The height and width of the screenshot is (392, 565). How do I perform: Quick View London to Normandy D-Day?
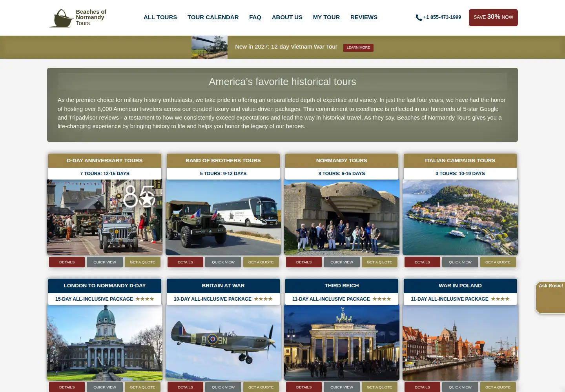pos(105,387)
